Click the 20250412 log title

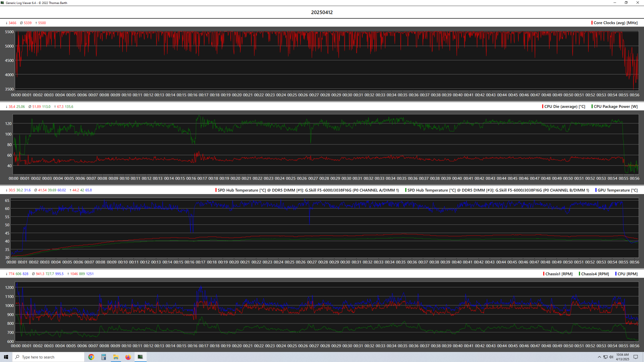pyautogui.click(x=322, y=12)
